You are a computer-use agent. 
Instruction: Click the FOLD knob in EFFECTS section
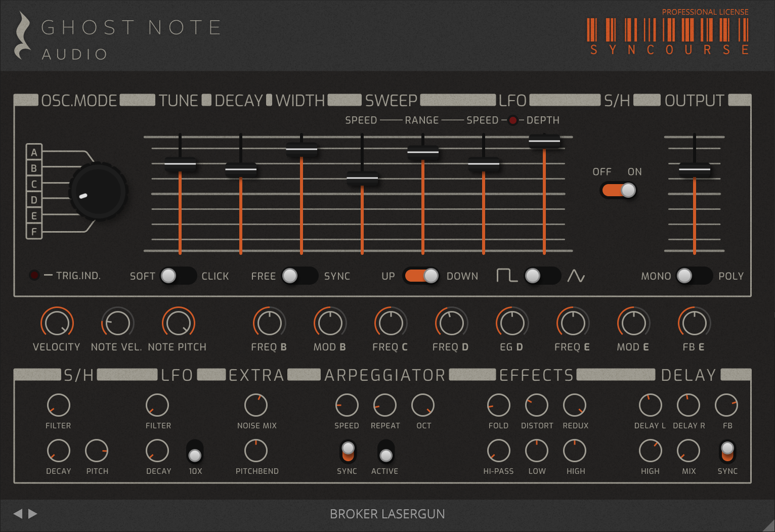click(498, 405)
